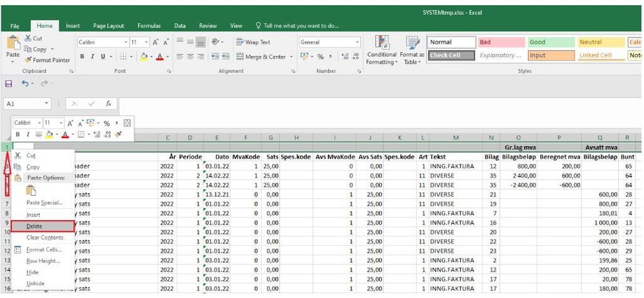Image resolution: width=644 pixels, height=298 pixels.
Task: Toggle Bottom Align in the ribbon
Action: [200, 42]
